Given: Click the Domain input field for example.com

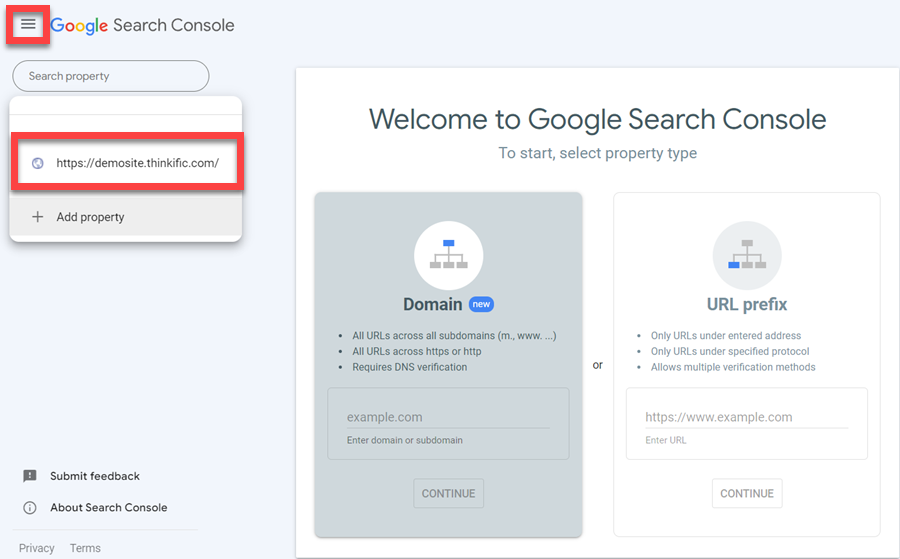Looking at the screenshot, I should pyautogui.click(x=447, y=417).
